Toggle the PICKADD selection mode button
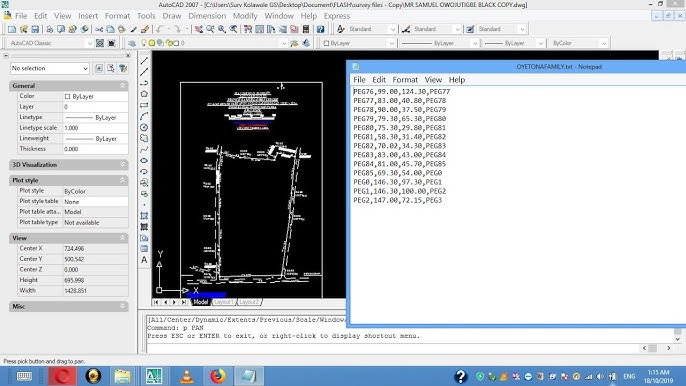686x386 pixels. point(99,68)
